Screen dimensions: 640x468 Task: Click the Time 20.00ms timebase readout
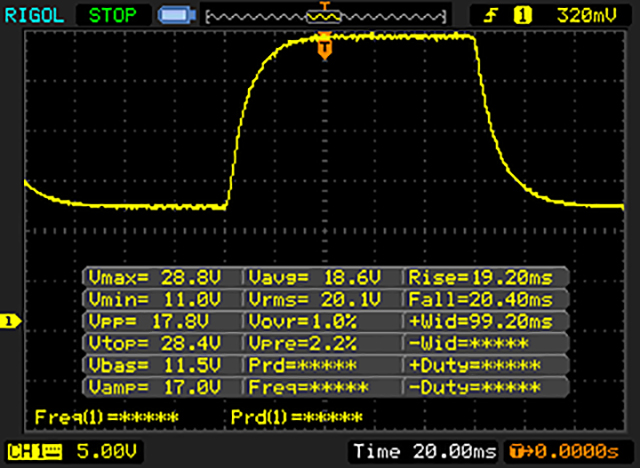pos(425,451)
